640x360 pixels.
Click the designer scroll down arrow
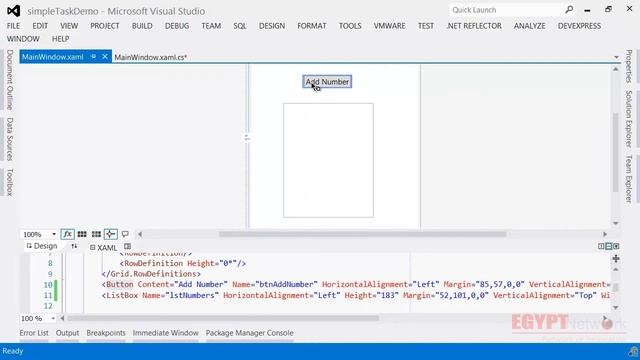click(616, 223)
